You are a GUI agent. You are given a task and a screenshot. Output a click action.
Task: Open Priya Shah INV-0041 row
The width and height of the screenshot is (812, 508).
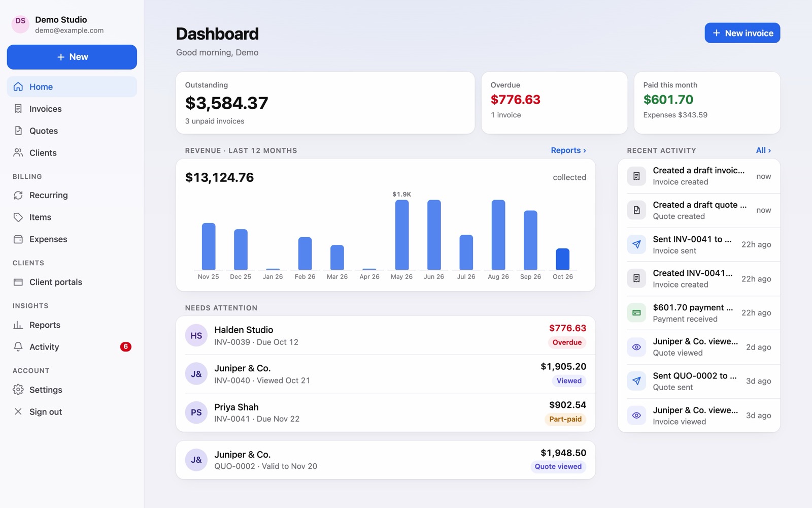[386, 412]
